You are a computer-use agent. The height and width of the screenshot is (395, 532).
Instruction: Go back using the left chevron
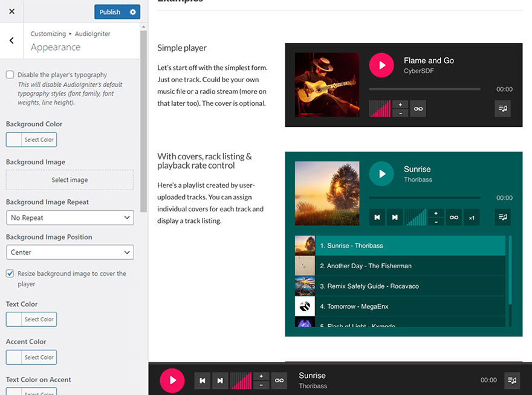pos(11,40)
